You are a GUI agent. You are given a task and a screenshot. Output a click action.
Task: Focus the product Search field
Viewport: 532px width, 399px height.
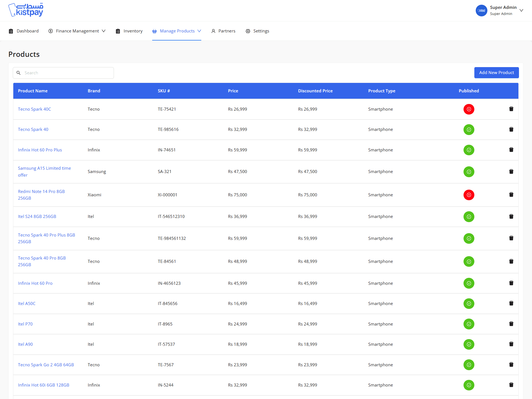(x=67, y=73)
